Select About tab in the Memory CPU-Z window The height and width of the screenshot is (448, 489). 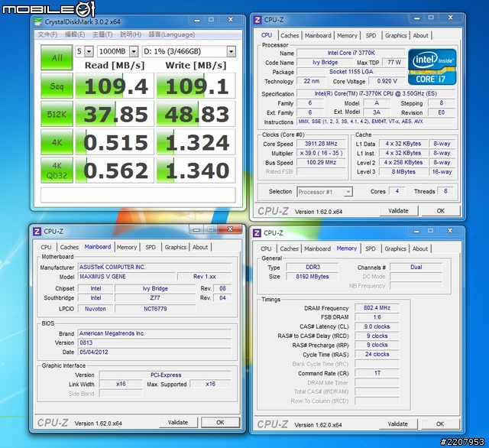420,248
